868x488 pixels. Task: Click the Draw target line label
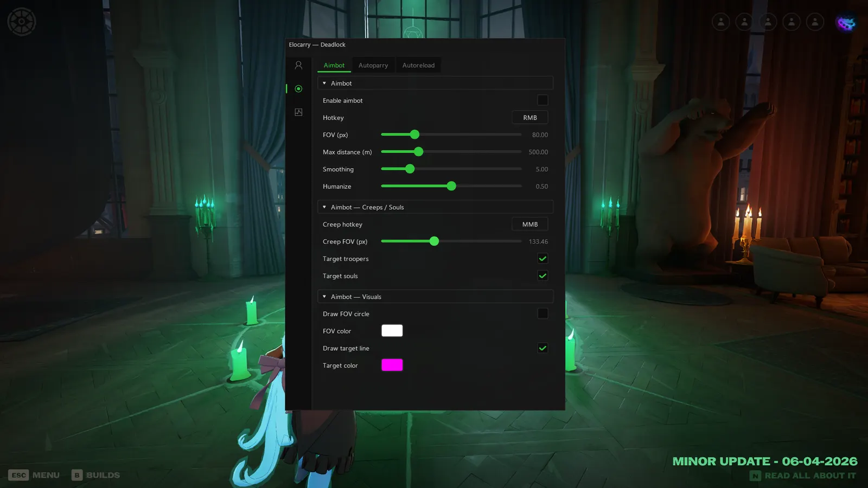pyautogui.click(x=346, y=348)
